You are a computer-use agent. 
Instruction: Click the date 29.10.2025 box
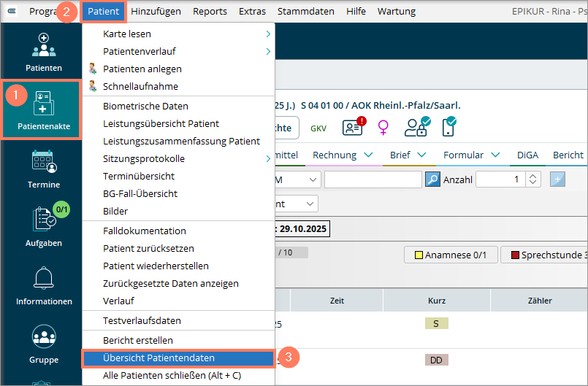[303, 228]
